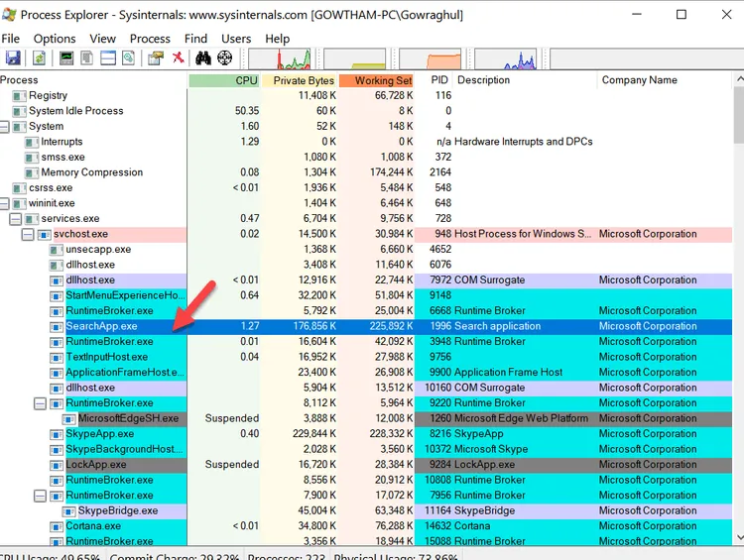The image size is (744, 560).
Task: Select the SkypeApp.exe process
Action: coord(366,434)
